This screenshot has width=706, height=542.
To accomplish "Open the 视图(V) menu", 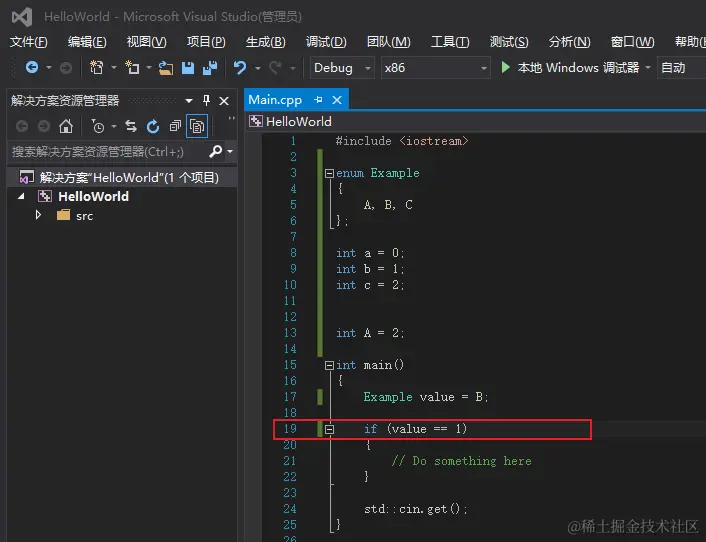I will tap(146, 42).
